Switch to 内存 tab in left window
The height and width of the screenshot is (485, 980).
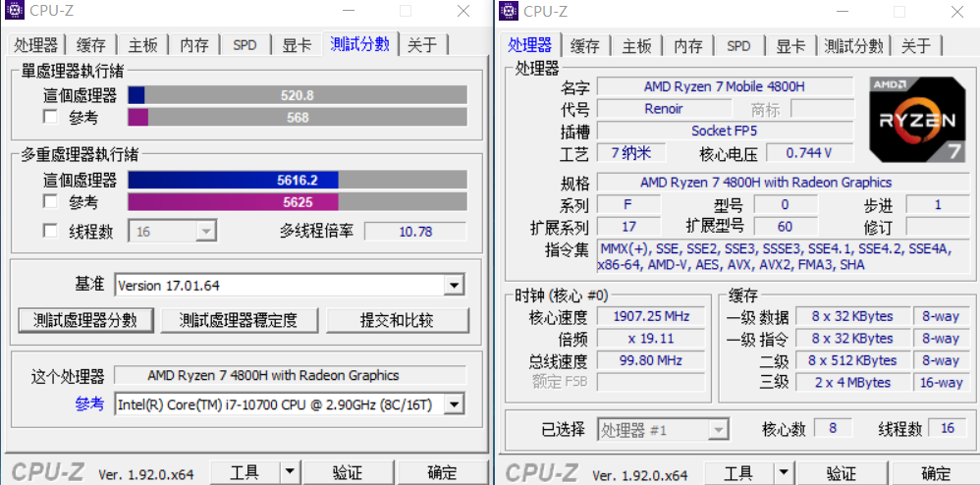(x=194, y=45)
